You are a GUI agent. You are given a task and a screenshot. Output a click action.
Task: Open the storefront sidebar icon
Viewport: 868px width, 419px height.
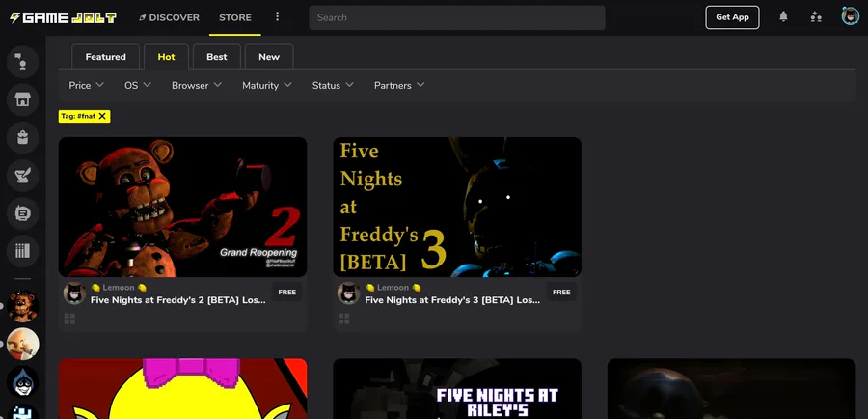[23, 99]
